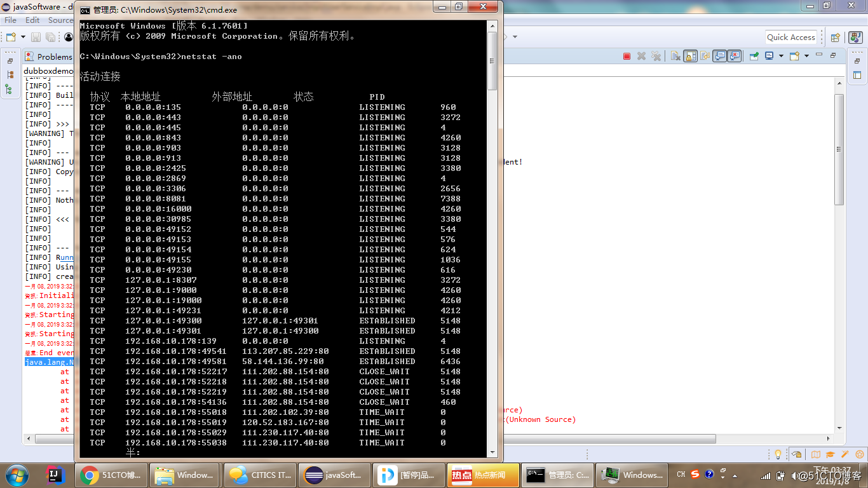Open Windows Start menu

(17, 475)
